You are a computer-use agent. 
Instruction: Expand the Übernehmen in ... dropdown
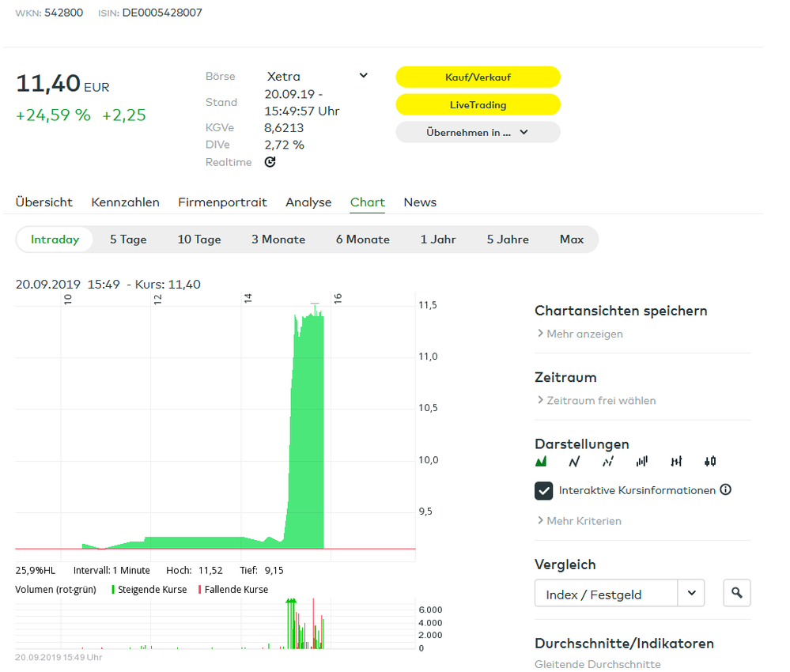[478, 132]
